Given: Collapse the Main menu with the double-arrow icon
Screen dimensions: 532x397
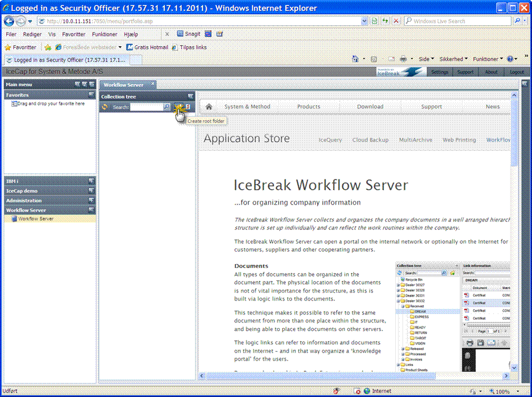Looking at the screenshot, I should (77, 84).
